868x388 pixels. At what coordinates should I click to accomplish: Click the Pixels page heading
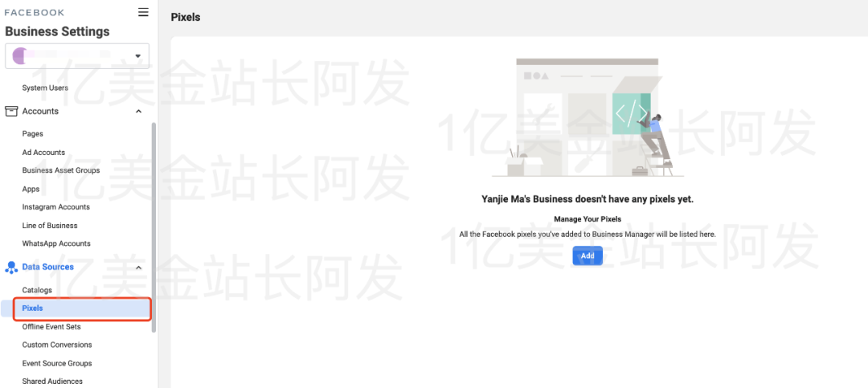186,17
